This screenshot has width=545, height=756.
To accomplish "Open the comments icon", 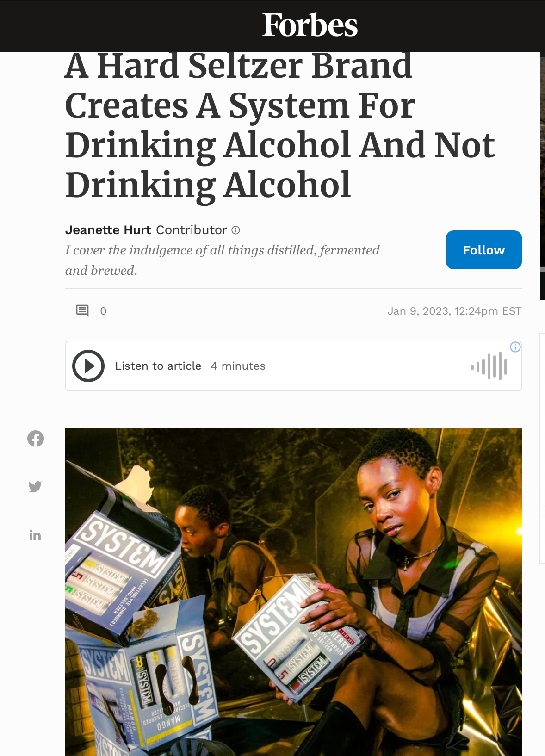I will (82, 310).
